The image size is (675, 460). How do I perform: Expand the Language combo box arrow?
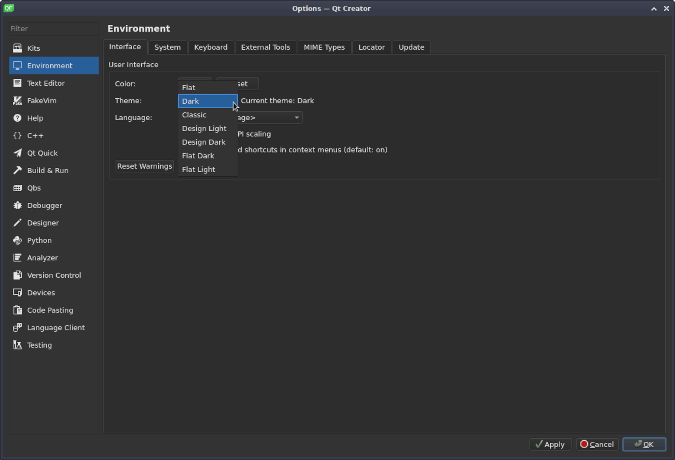(x=296, y=118)
